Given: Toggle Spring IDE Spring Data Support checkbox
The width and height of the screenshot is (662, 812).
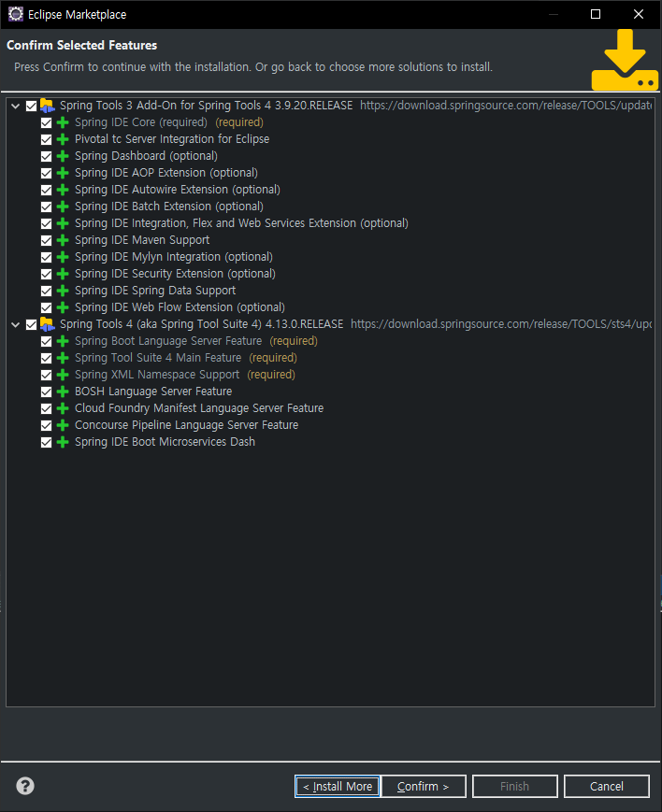Looking at the screenshot, I should (46, 291).
